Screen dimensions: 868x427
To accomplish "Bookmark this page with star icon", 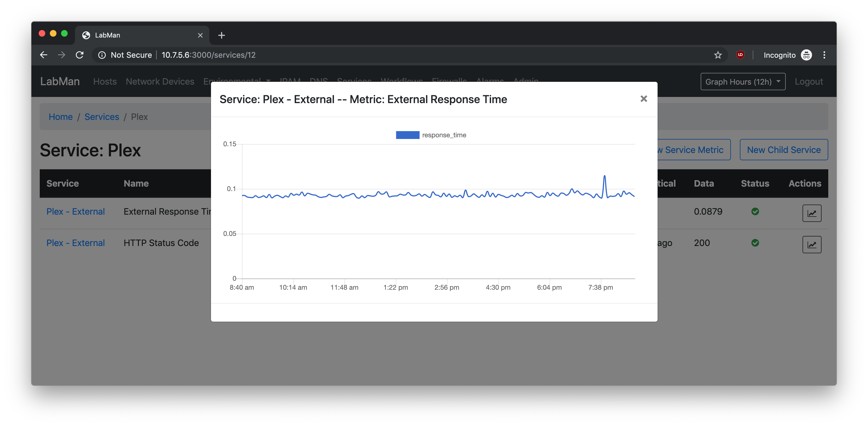I will 718,55.
